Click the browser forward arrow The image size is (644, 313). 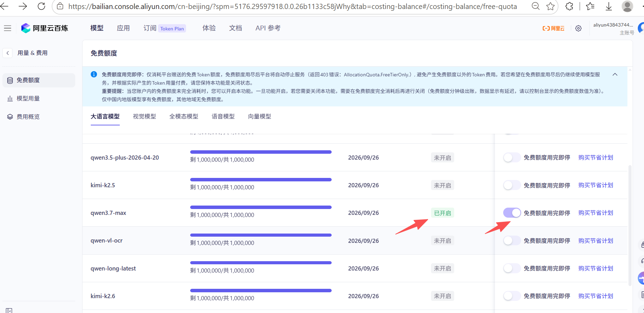[23, 6]
